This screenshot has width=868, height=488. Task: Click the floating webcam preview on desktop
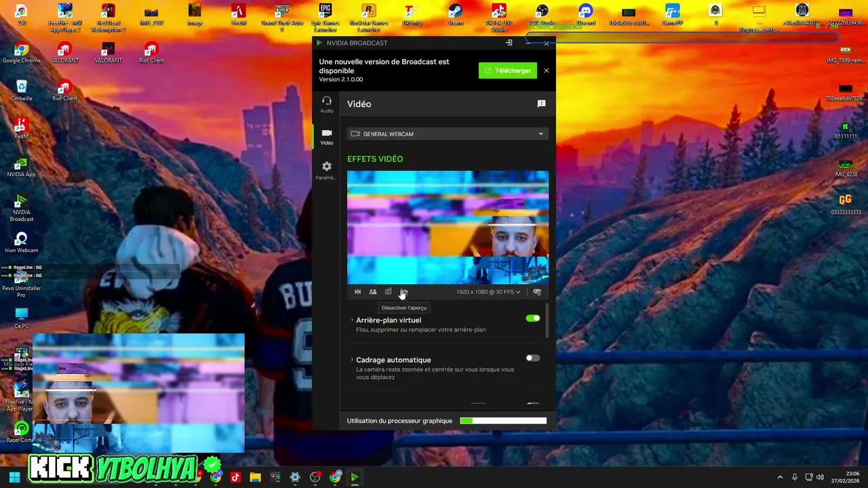coord(138,393)
